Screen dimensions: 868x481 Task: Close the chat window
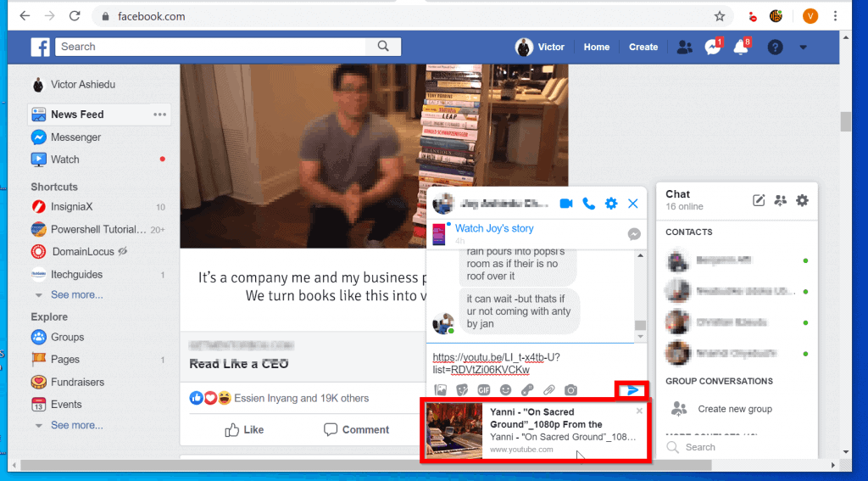(x=632, y=204)
